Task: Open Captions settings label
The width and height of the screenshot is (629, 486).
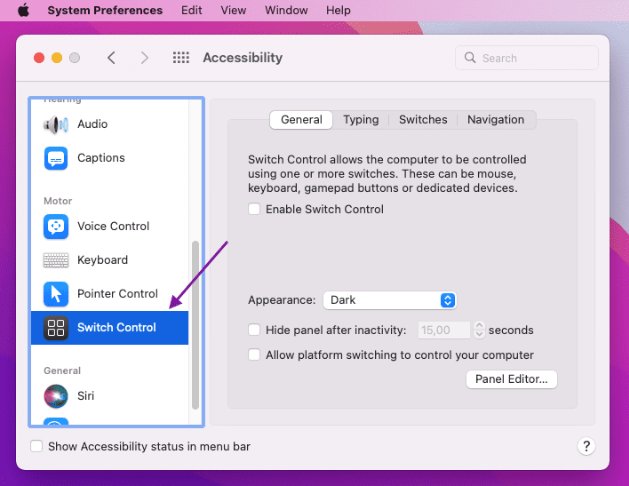Action: click(101, 158)
